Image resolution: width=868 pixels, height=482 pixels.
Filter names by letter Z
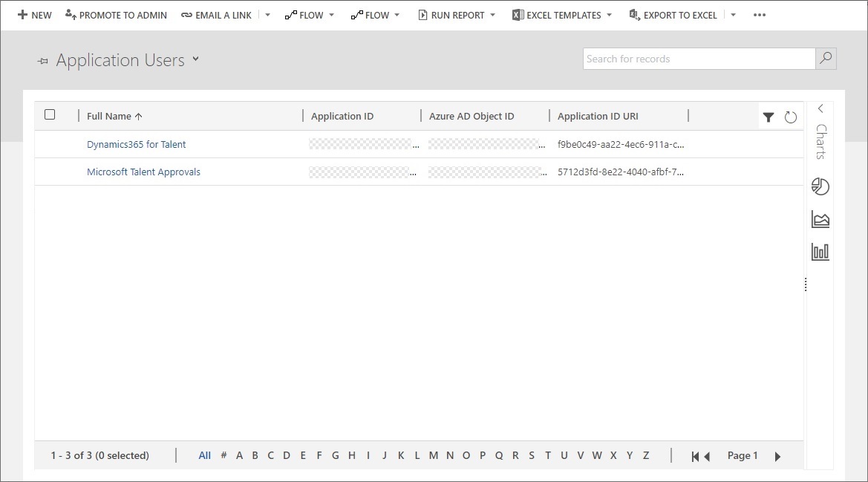645,455
